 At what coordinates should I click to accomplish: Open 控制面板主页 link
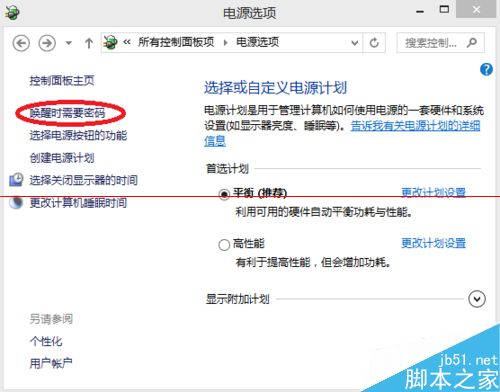coord(62,80)
